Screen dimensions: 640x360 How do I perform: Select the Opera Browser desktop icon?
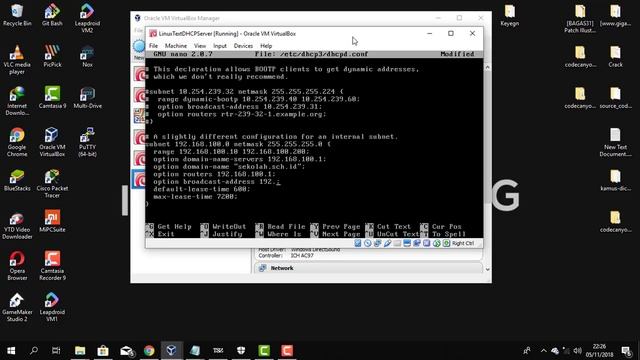click(17, 266)
